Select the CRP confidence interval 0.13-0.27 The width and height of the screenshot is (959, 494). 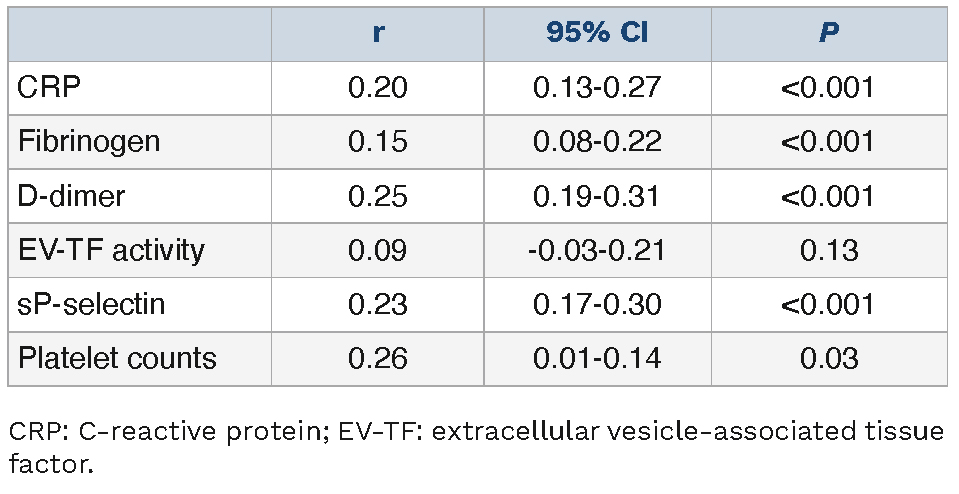(x=597, y=88)
